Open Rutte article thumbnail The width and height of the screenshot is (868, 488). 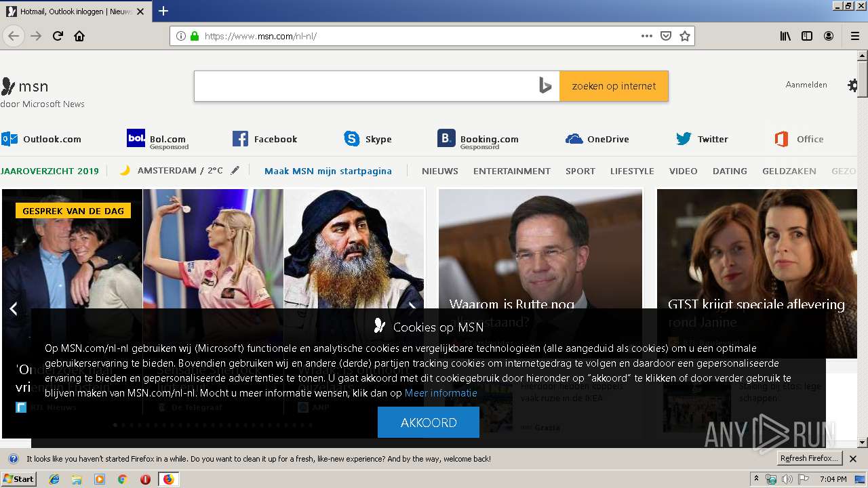(x=540, y=249)
